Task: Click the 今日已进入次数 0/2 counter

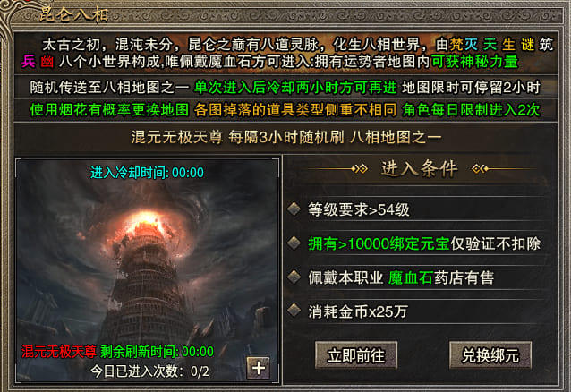Action: (149, 371)
